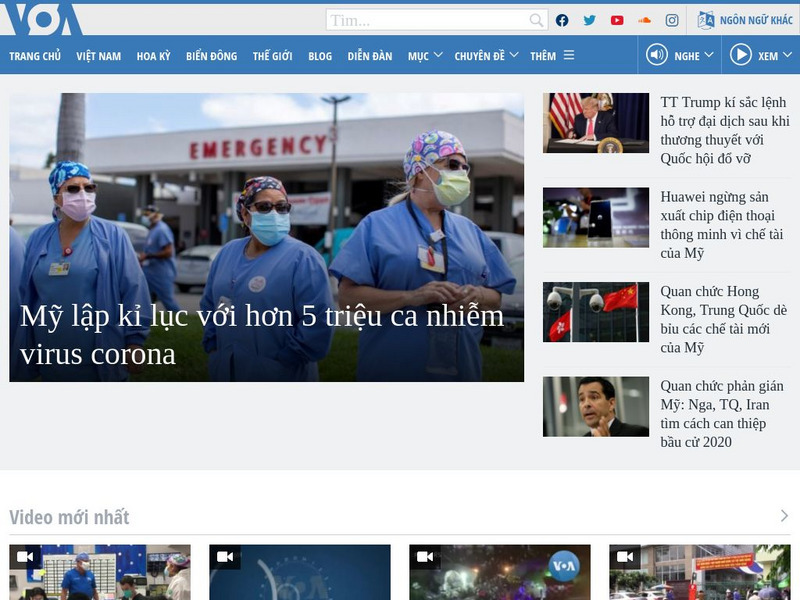
Task: Open the headline about 5 million corona cases
Action: [x=262, y=332]
